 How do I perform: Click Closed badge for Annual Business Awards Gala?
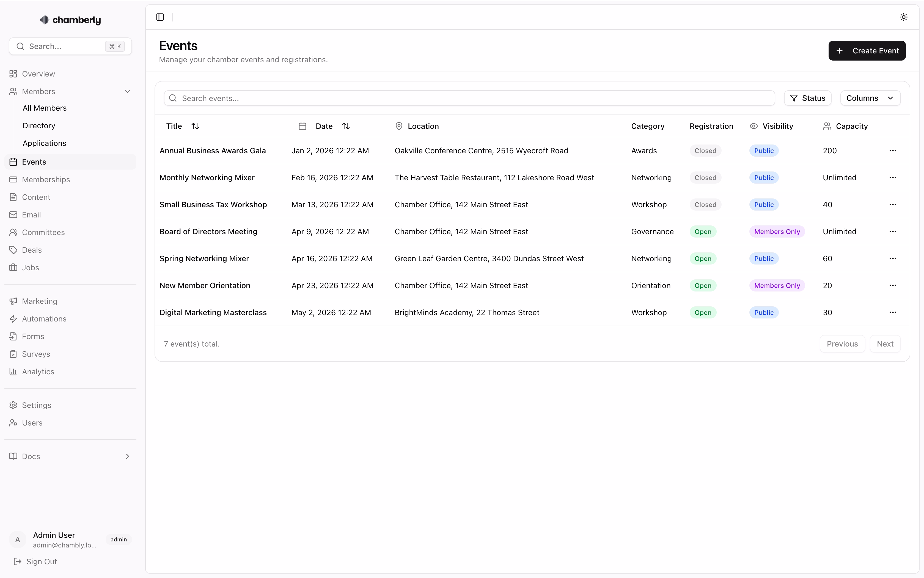[x=705, y=151]
